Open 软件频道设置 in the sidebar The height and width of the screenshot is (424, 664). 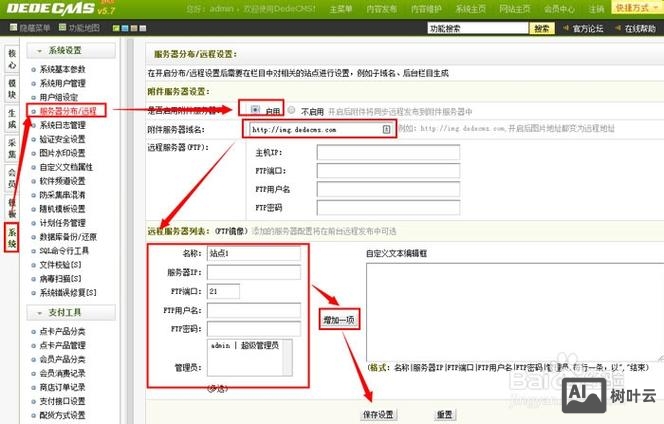(63, 181)
